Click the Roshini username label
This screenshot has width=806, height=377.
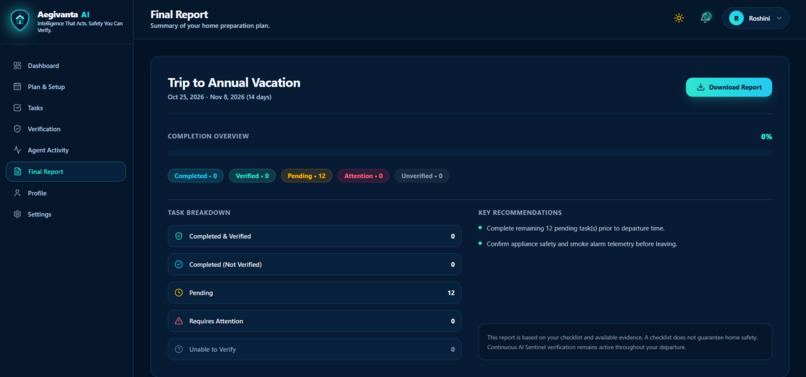[759, 18]
